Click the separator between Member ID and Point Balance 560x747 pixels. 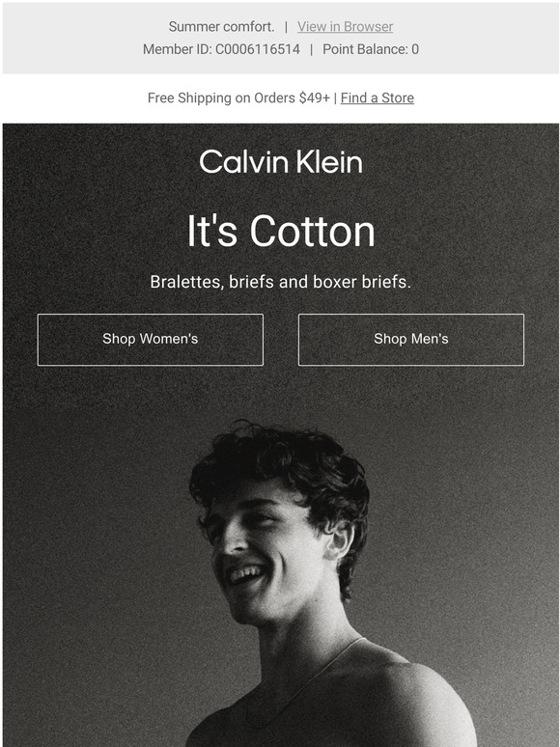[311, 49]
